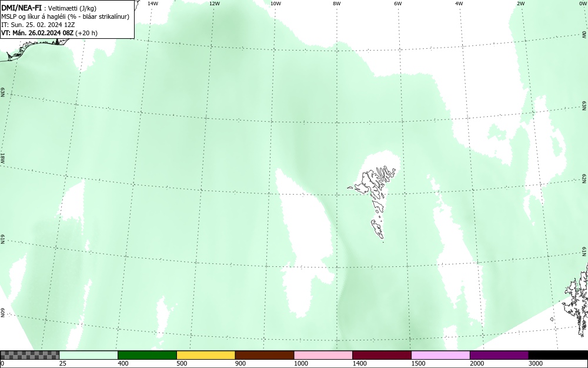Image resolution: width=588 pixels, height=368 pixels.
Task: Click the '14W' longitude label
Action: pyautogui.click(x=153, y=4)
